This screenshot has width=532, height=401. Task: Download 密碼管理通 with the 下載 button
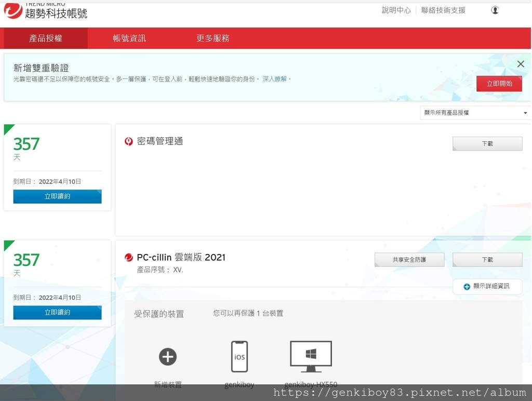point(487,143)
